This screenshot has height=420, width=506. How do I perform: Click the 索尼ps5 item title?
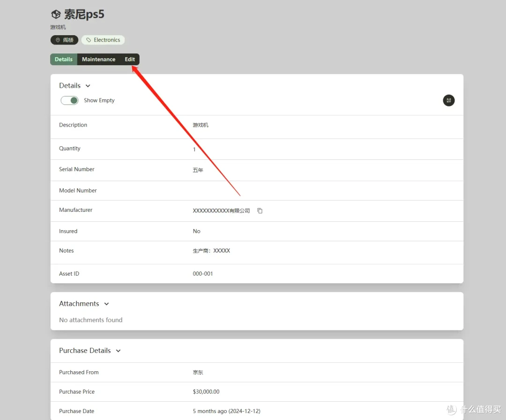click(x=84, y=15)
